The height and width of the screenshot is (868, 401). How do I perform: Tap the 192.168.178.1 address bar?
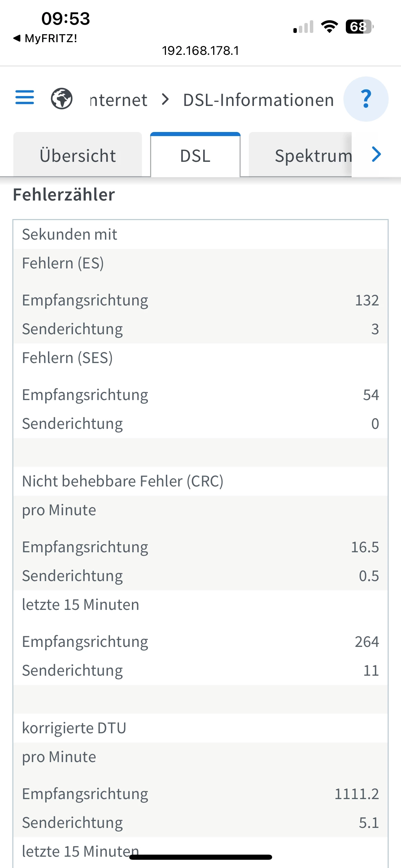(200, 51)
